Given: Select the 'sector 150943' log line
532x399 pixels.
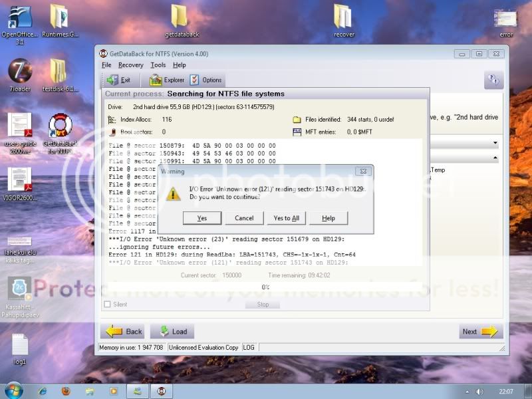Looking at the screenshot, I should click(x=192, y=154).
